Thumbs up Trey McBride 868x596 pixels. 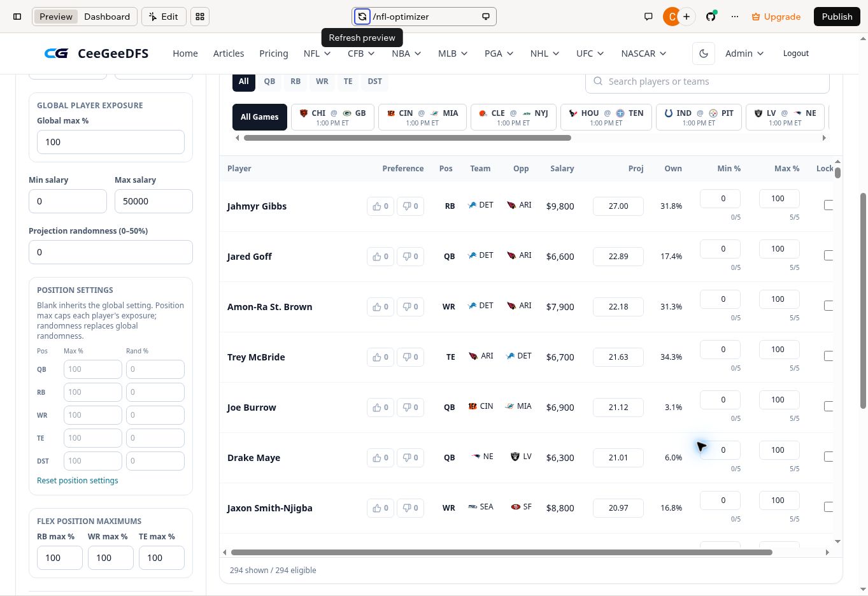pyautogui.click(x=380, y=357)
